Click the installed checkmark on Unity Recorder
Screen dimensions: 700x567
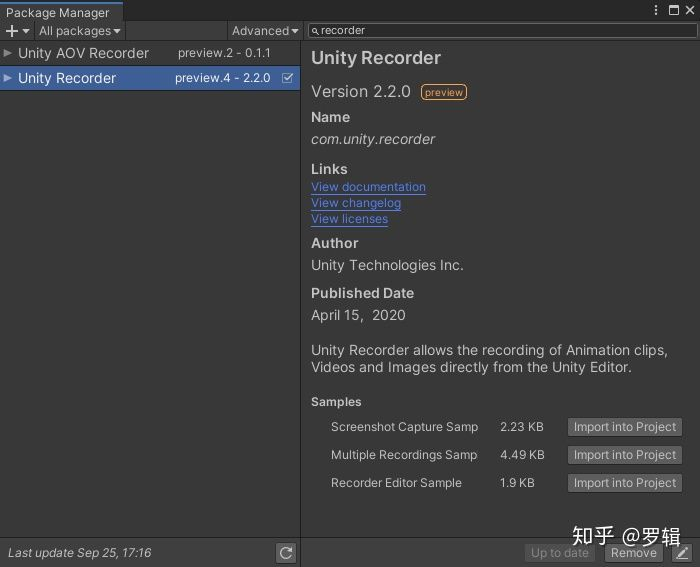[x=288, y=78]
